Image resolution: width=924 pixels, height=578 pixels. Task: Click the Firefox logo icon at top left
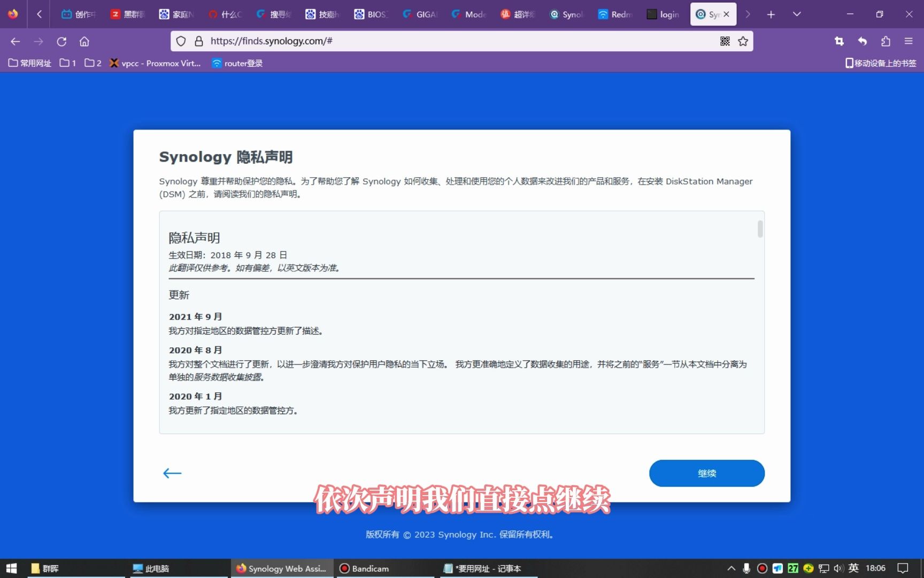[13, 14]
